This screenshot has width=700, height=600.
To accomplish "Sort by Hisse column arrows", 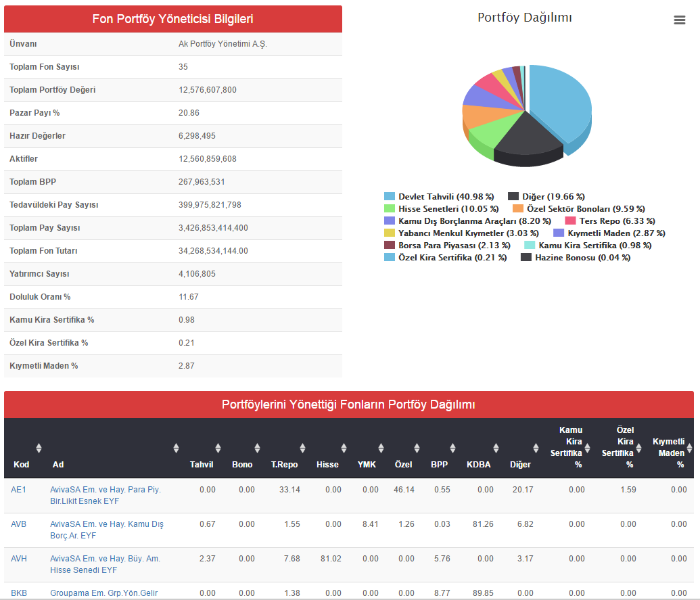I will click(x=344, y=448).
